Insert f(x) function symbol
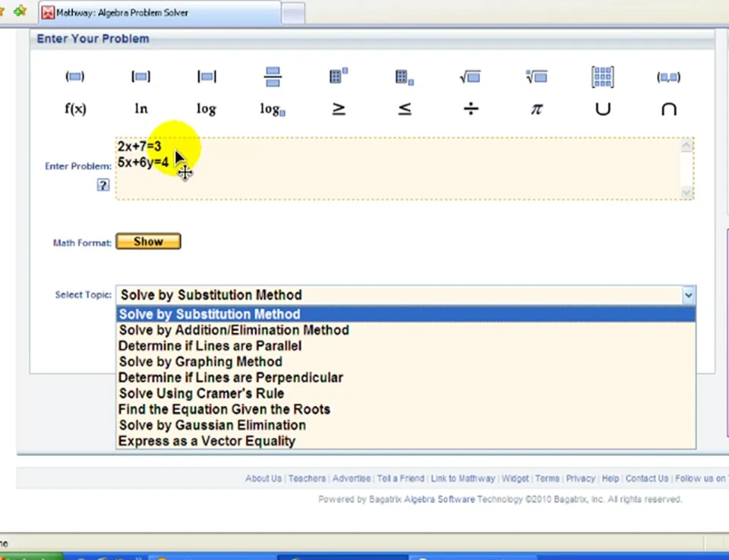 (75, 109)
